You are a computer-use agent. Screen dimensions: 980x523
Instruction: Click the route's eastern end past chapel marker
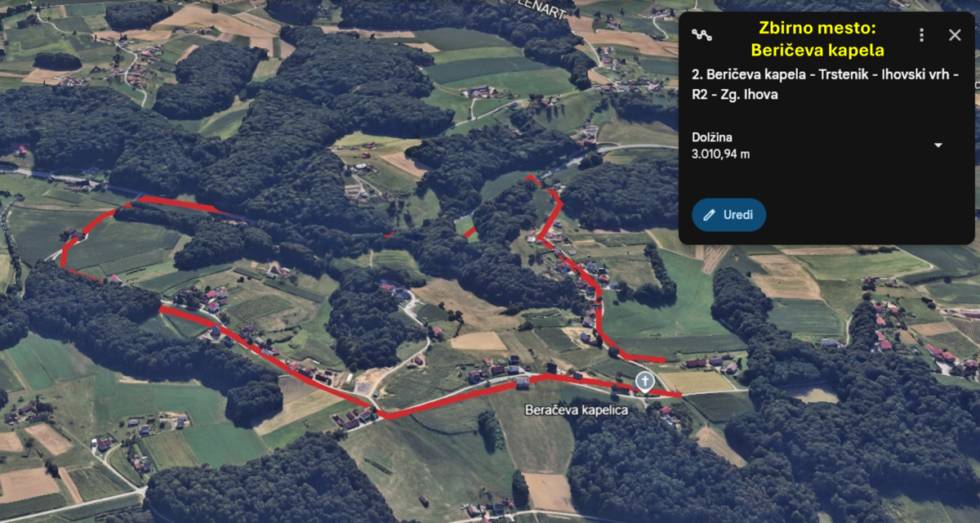click(x=676, y=396)
